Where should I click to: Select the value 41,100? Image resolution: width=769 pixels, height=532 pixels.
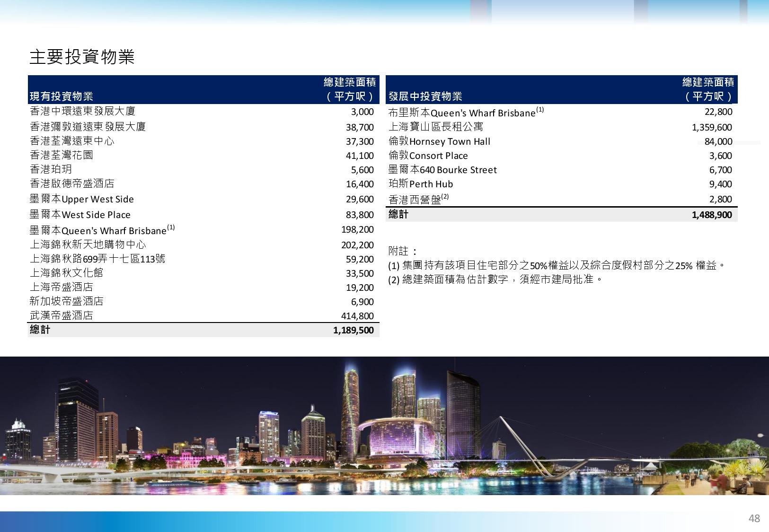tap(360, 156)
